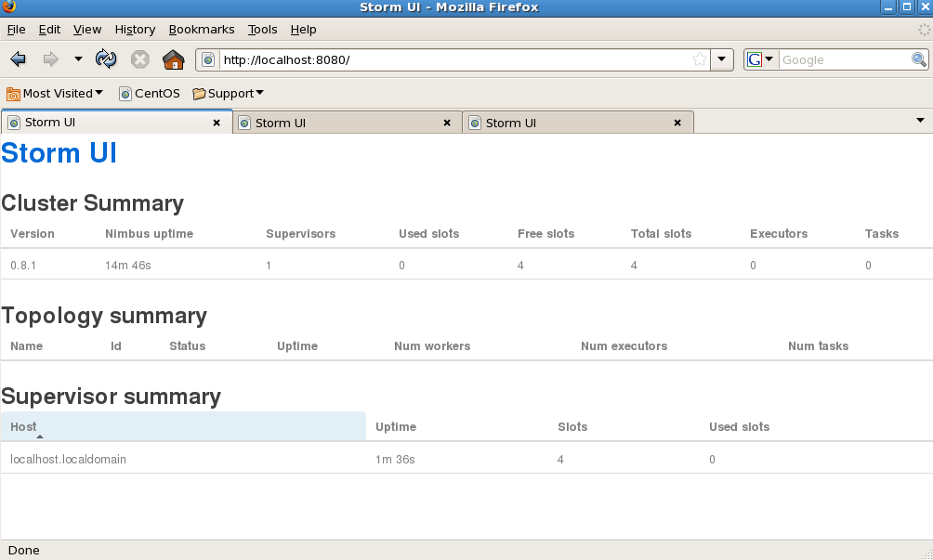The height and width of the screenshot is (560, 933).
Task: Open the History menu
Action: pyautogui.click(x=135, y=29)
